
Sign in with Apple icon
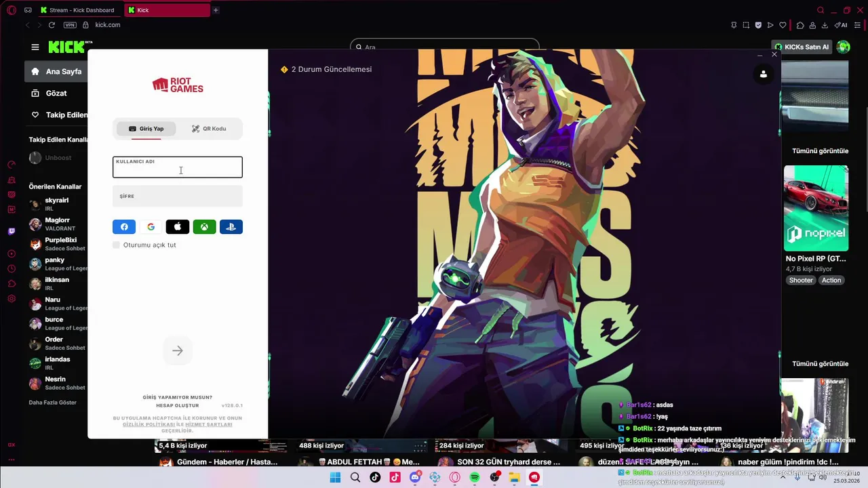click(178, 227)
